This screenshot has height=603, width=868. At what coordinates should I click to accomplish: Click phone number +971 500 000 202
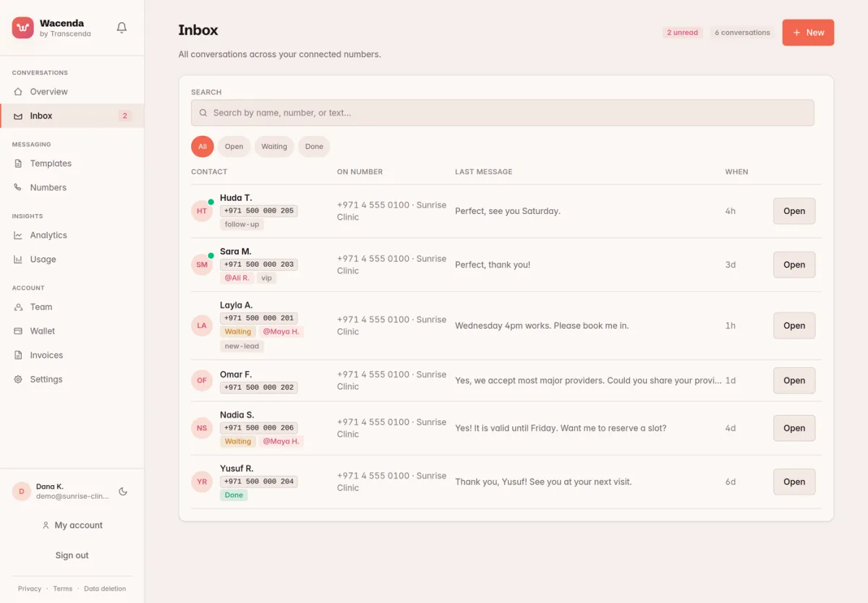[x=259, y=388]
